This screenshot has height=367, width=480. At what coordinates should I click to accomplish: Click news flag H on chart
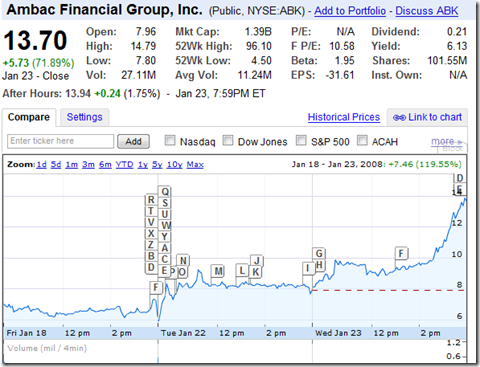[320, 265]
